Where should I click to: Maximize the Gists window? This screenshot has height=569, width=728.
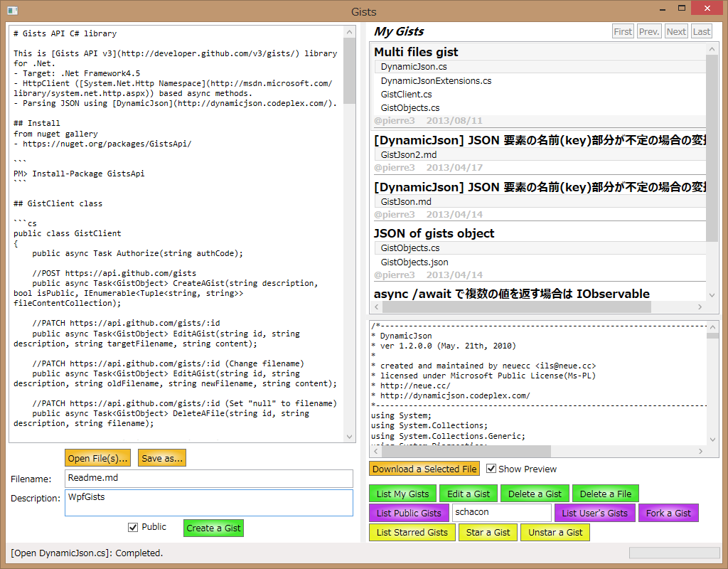(682, 8)
